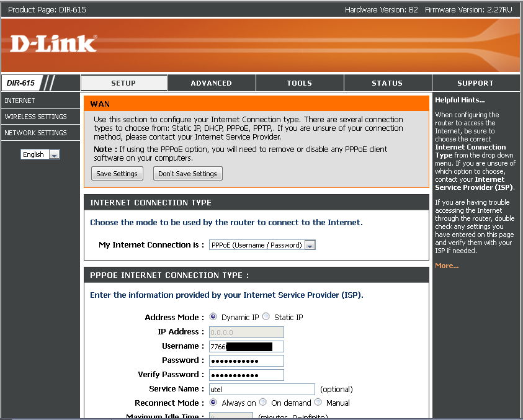The height and width of the screenshot is (420, 523).
Task: Select Dynamic IP address mode
Action: coord(213,316)
